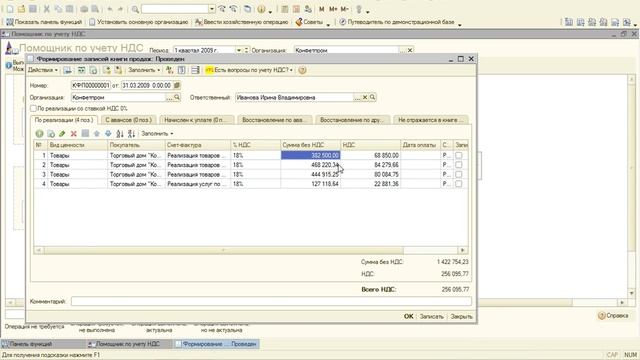Switch to the С авансов (0 поз.) tab

click(x=128, y=120)
